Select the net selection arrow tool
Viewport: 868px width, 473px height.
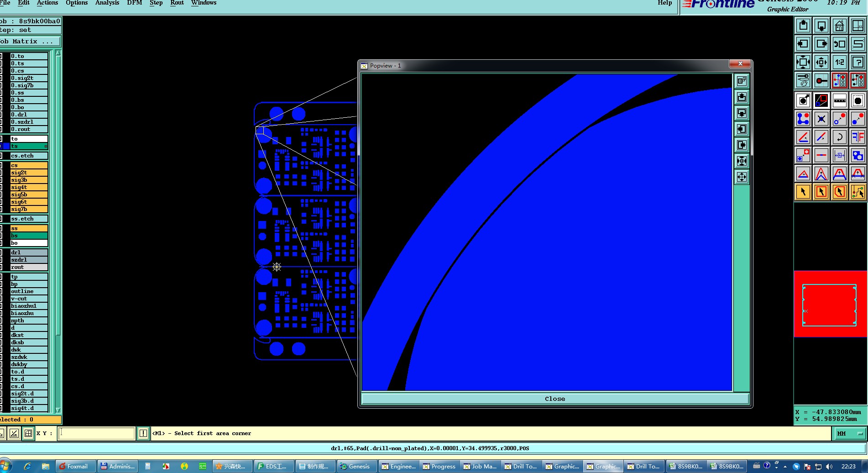tap(858, 192)
